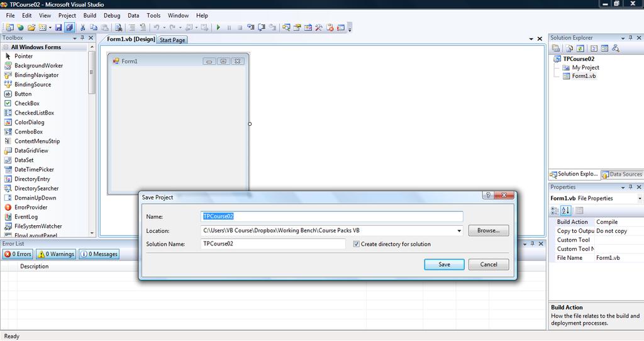Open the Location dropdown in Save Project
The height and width of the screenshot is (341, 644).
[x=458, y=231]
